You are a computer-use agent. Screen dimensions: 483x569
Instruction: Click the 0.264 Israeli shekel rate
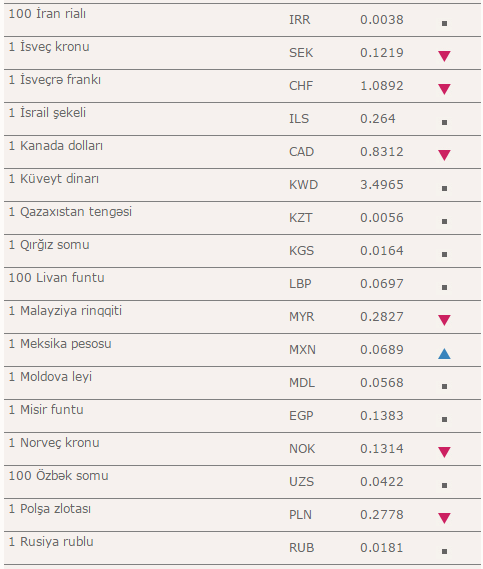pos(377,119)
